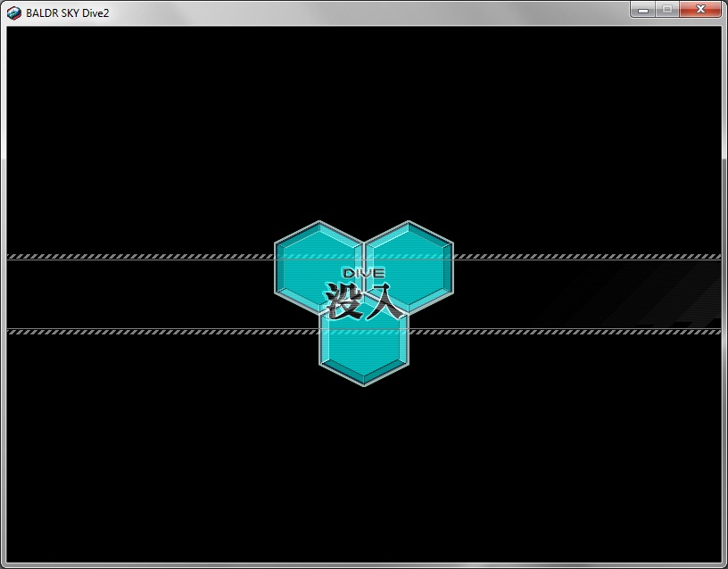This screenshot has height=569, width=728.
Task: Click the DIVE 没入 hexagon emblem
Action: [364, 303]
